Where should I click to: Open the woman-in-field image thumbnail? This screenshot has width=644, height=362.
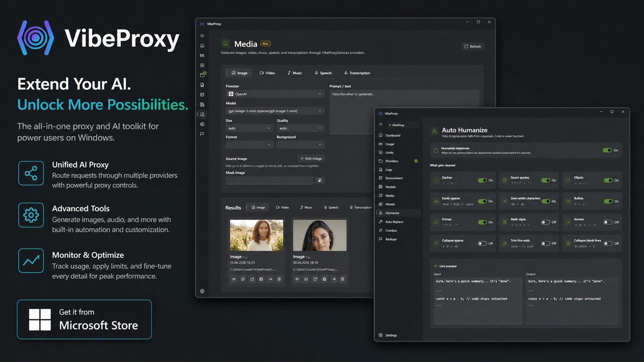click(x=256, y=235)
